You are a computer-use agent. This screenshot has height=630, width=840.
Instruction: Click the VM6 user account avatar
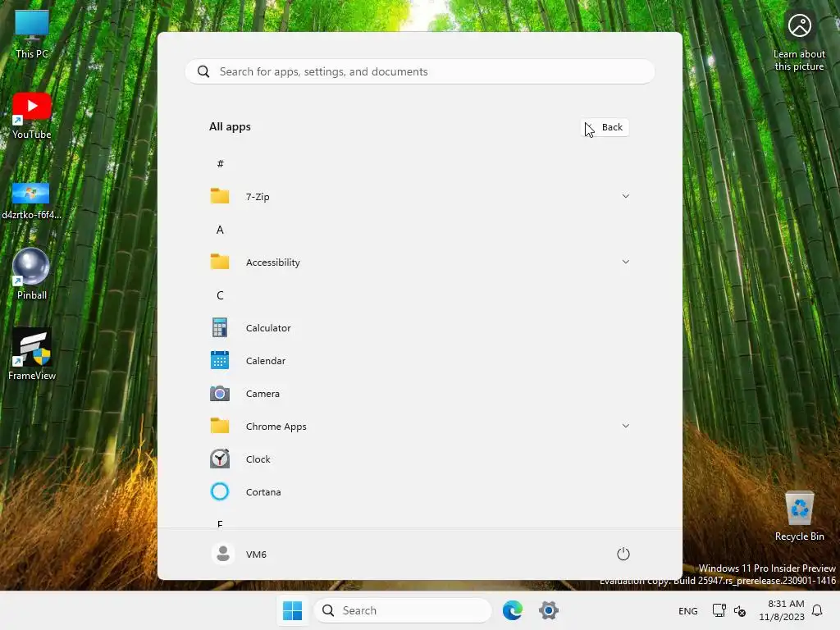click(223, 554)
